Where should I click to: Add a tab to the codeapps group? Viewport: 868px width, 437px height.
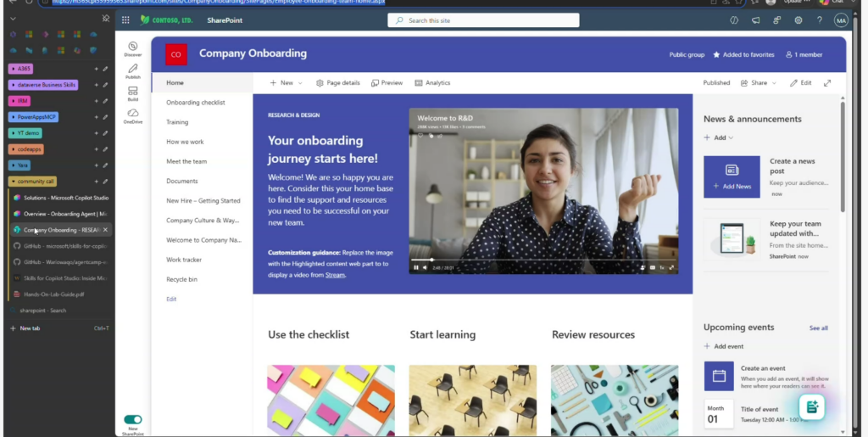coord(96,149)
